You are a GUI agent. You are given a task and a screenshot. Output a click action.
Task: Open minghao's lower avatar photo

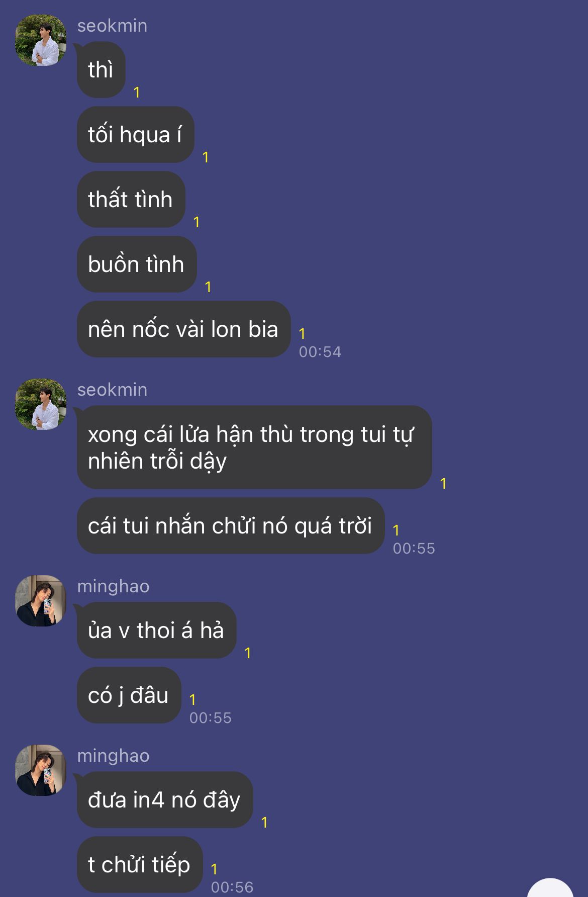click(41, 770)
